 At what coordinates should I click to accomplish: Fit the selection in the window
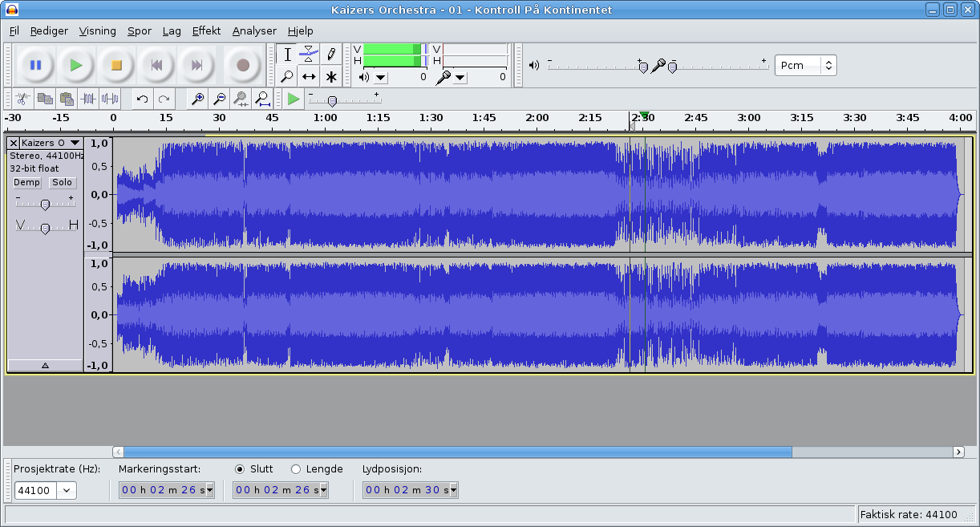coord(240,99)
